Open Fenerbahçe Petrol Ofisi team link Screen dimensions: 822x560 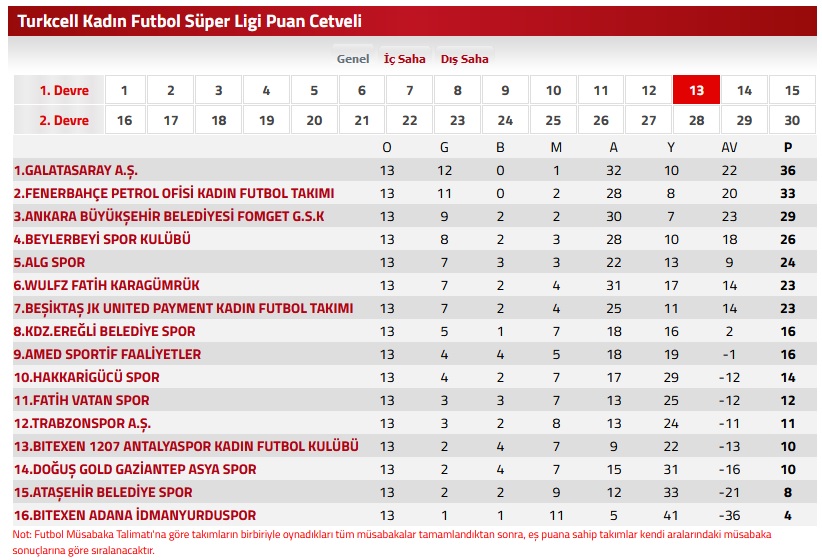point(174,193)
